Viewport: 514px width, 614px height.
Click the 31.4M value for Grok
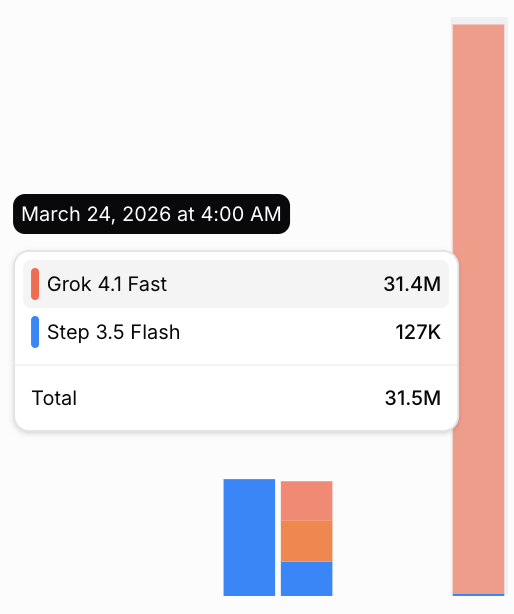click(x=412, y=284)
